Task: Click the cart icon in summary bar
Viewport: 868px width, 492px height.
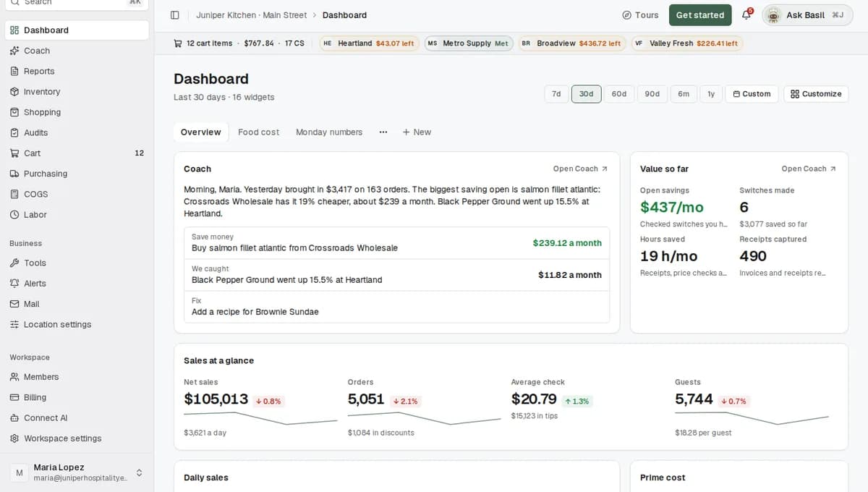Action: pos(178,43)
